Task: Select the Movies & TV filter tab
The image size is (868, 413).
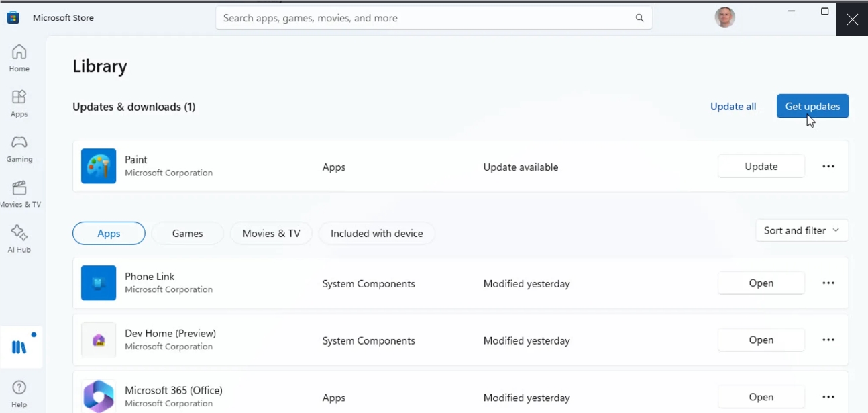Action: click(271, 233)
